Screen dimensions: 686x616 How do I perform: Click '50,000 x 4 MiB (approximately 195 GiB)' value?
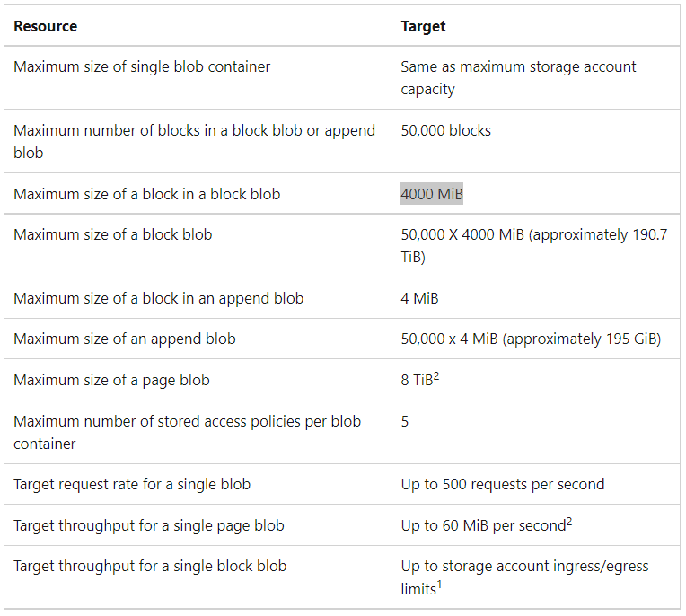click(531, 339)
